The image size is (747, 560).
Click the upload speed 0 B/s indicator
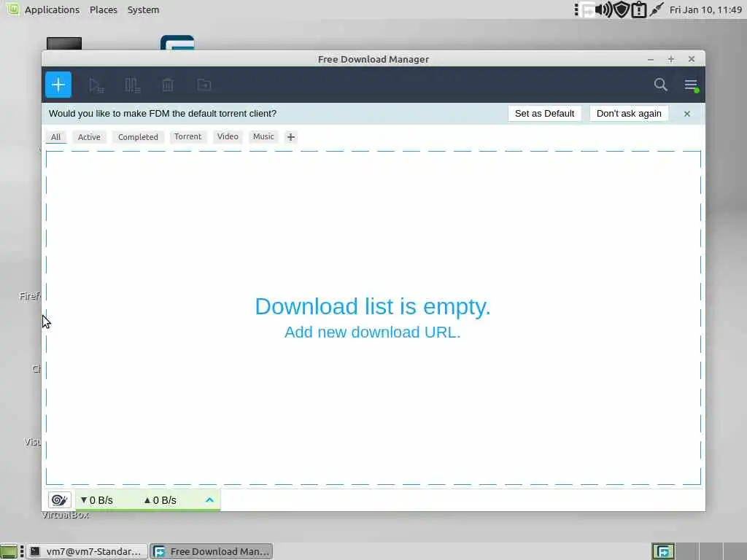(160, 500)
